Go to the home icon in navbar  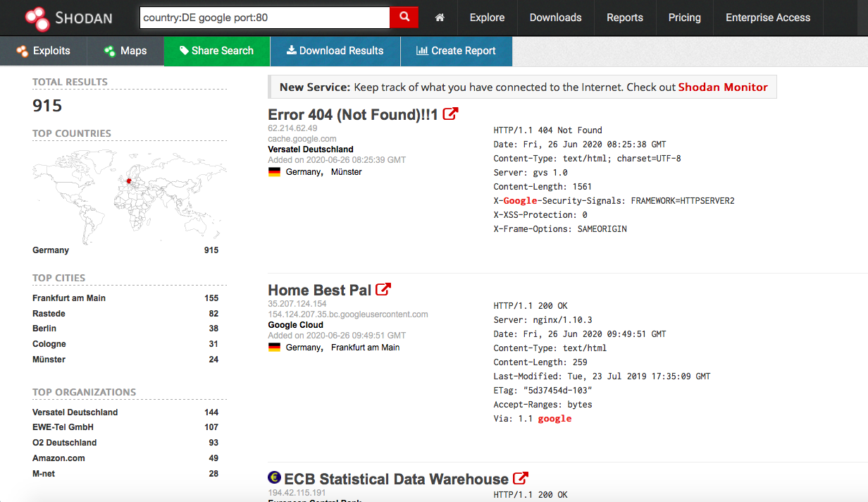pyautogui.click(x=440, y=18)
